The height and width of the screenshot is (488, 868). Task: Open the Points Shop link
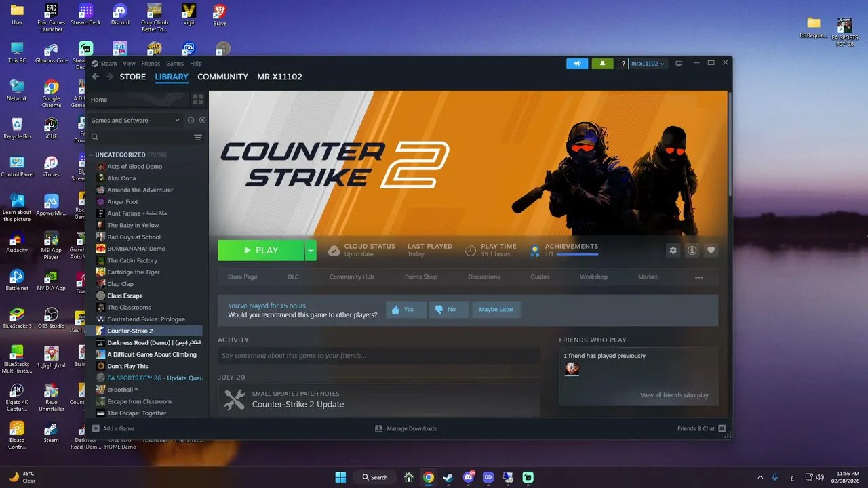421,277
